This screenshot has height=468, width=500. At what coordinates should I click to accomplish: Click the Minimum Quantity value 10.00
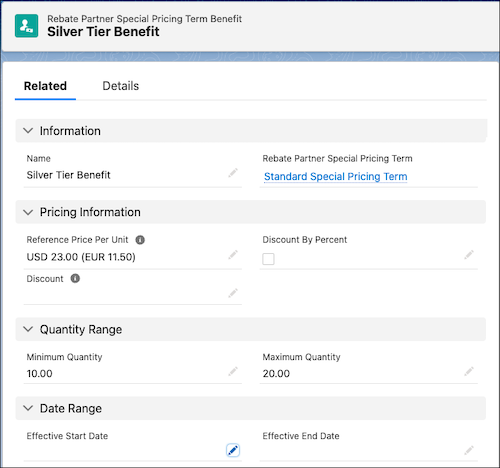[x=39, y=374]
